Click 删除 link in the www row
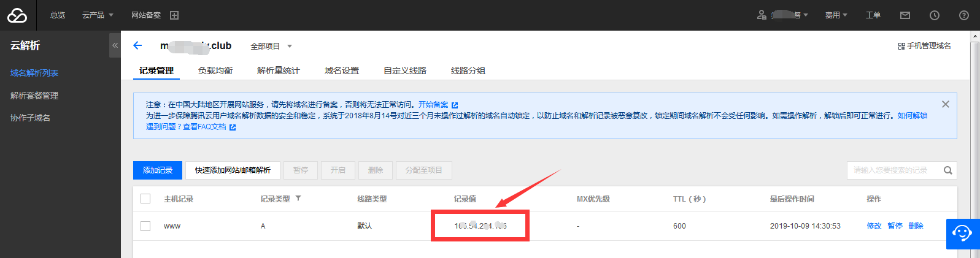Screen dimensions: 980x258 coord(916,226)
